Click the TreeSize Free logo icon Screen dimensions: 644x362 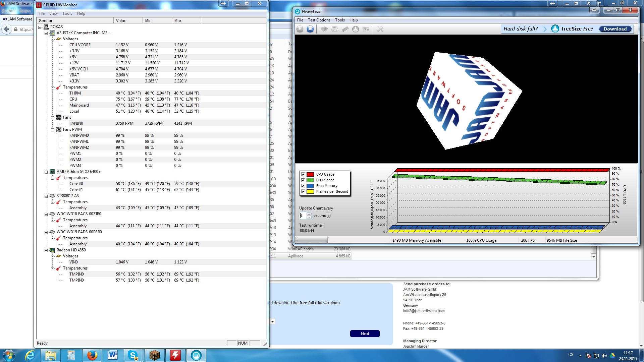(555, 29)
